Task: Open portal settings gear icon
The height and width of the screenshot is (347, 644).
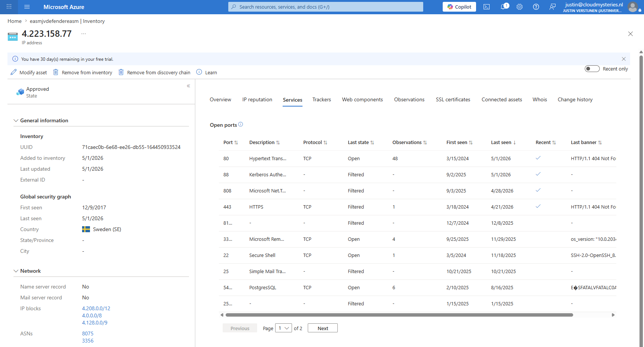Action: pyautogui.click(x=520, y=7)
